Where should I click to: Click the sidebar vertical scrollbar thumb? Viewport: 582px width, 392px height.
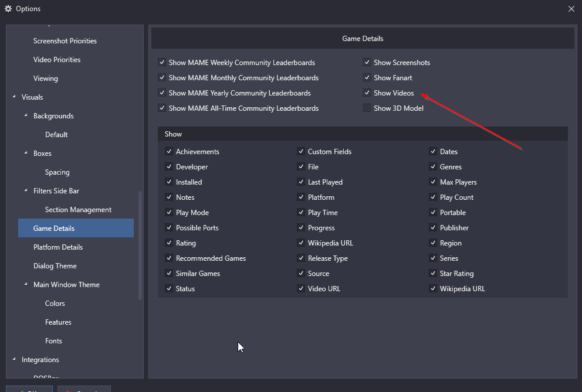point(140,245)
